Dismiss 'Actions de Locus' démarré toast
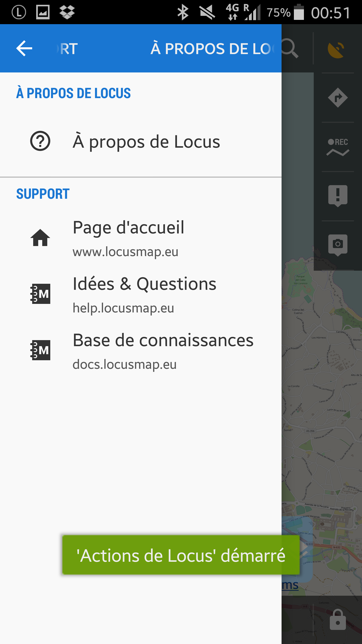This screenshot has height=644, width=362. coord(181,555)
